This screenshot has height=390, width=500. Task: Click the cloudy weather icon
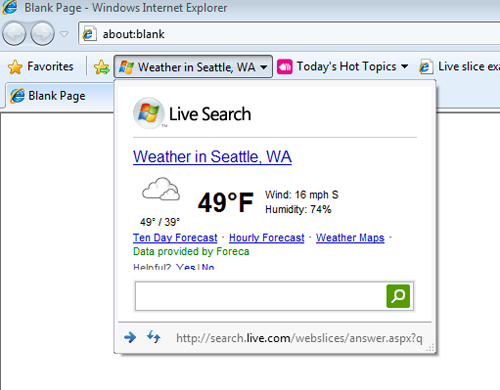coord(161,189)
